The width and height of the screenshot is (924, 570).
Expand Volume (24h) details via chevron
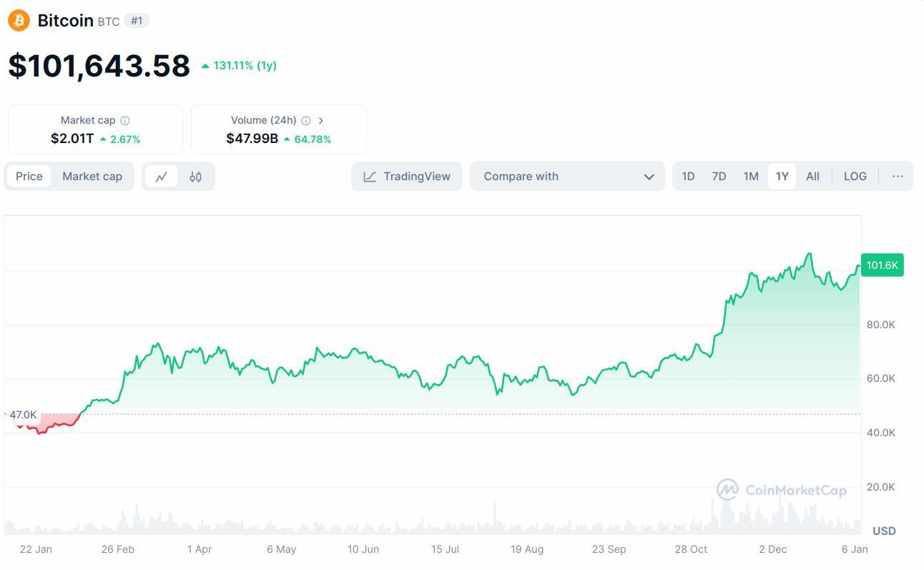(322, 120)
